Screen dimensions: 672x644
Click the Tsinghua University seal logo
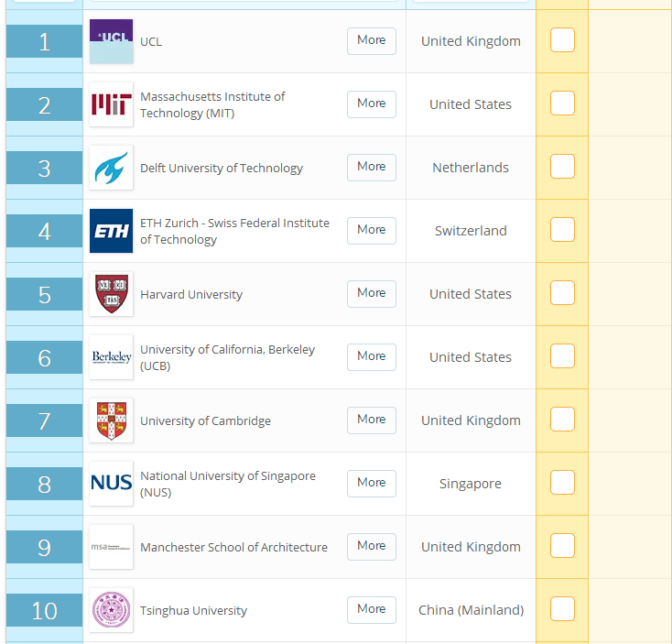111,610
